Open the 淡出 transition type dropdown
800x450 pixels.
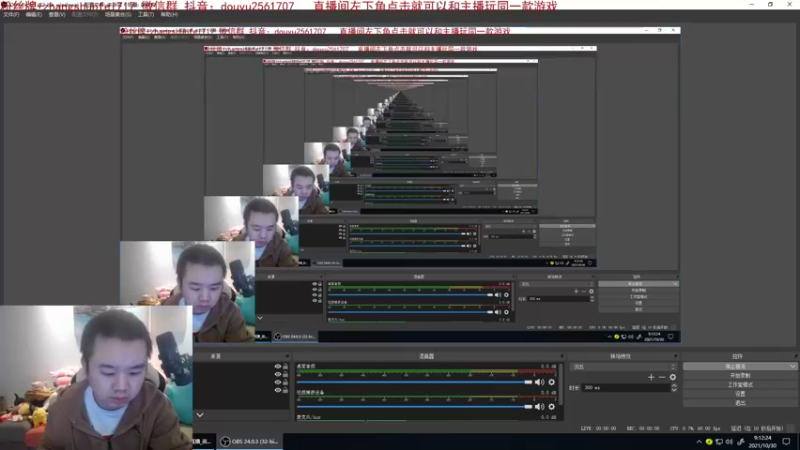[623, 366]
